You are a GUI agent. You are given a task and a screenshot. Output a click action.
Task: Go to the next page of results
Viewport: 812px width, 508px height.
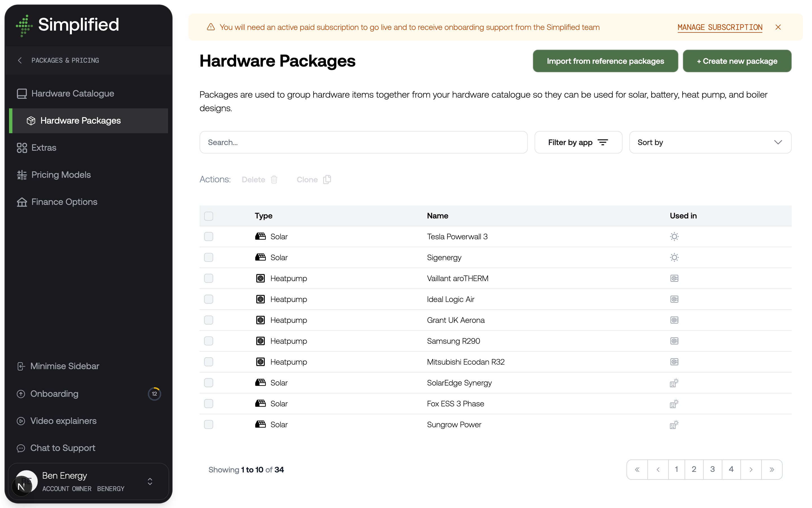pyautogui.click(x=751, y=469)
